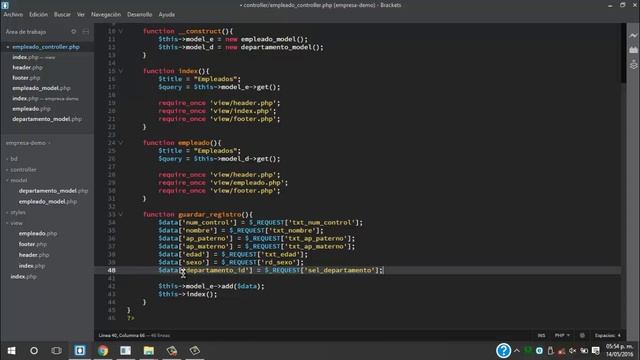
Task: Open root index.php in project tree
Action: pyautogui.click(x=24, y=276)
